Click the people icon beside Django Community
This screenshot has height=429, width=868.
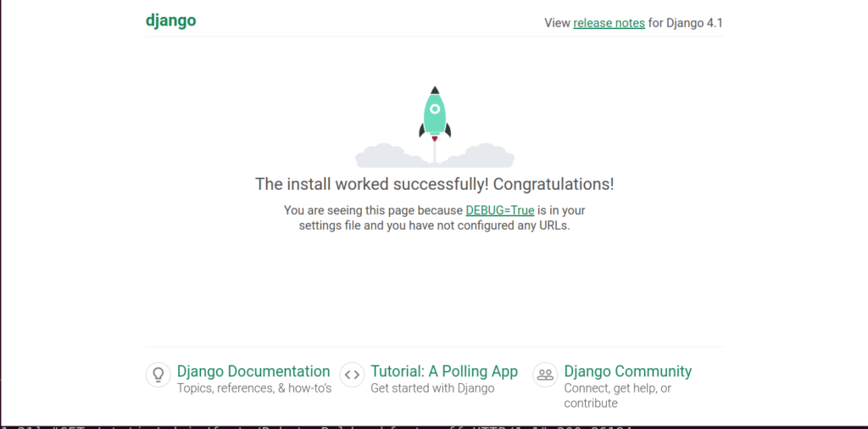click(545, 374)
